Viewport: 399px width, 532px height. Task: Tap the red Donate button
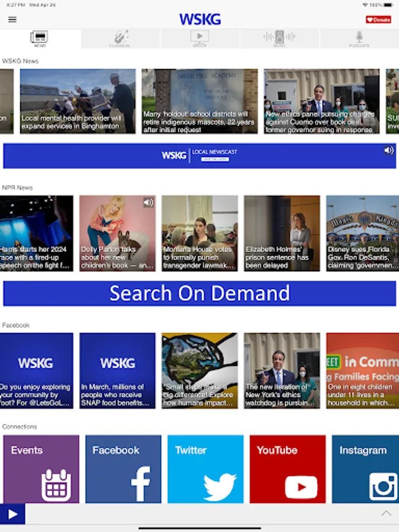pos(378,20)
